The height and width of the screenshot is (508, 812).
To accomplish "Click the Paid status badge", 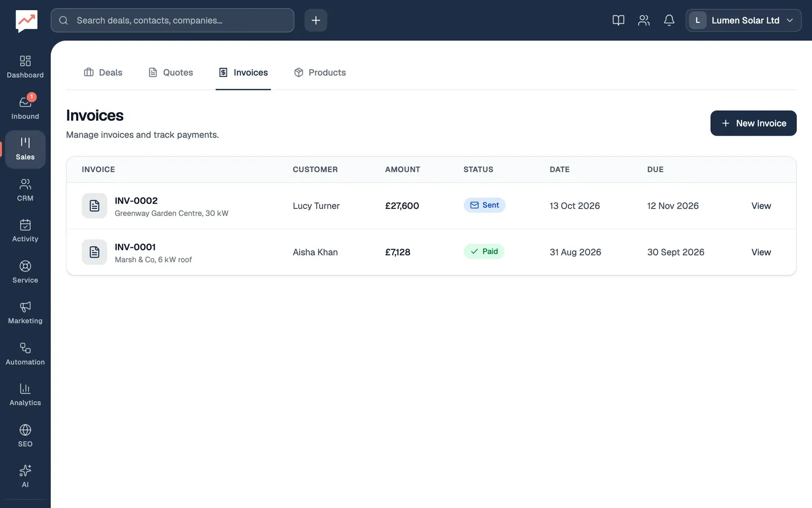I will tap(484, 251).
